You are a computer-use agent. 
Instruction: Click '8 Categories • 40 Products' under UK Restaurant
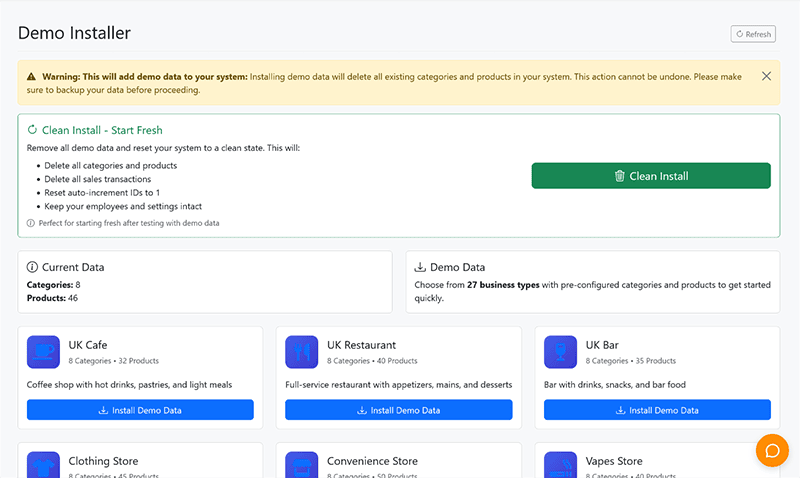[x=372, y=361]
